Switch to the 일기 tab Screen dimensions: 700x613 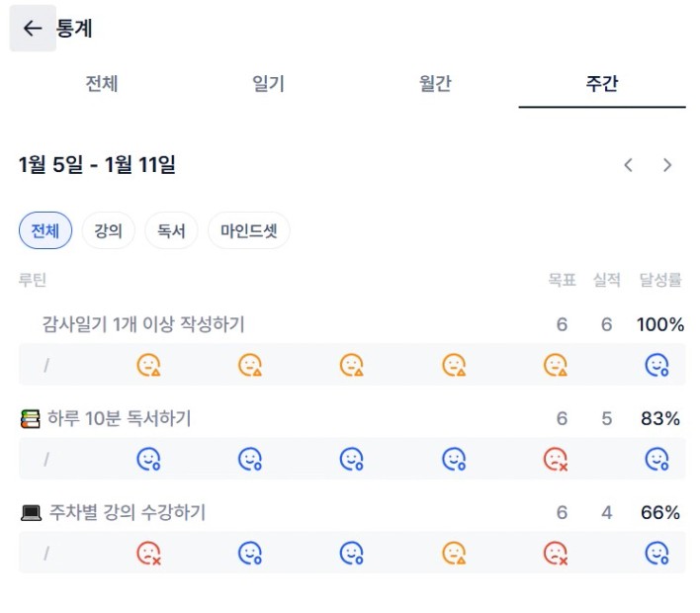(x=268, y=84)
